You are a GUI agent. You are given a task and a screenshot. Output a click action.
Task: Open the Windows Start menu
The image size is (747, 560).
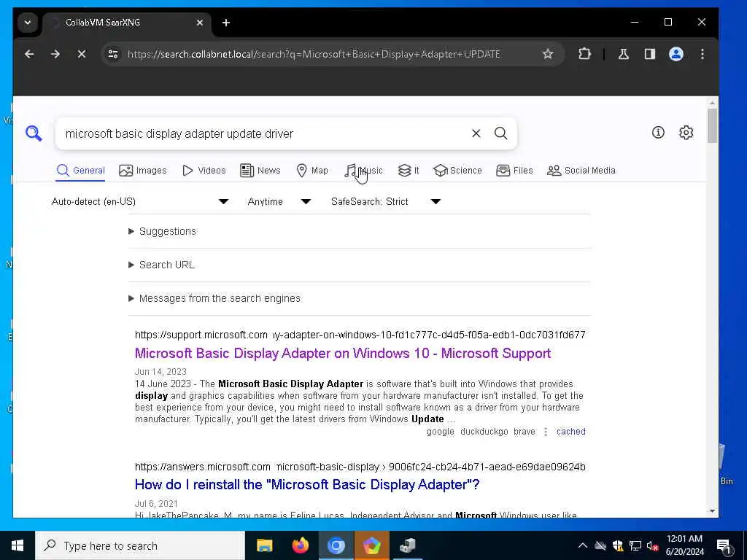click(x=18, y=545)
